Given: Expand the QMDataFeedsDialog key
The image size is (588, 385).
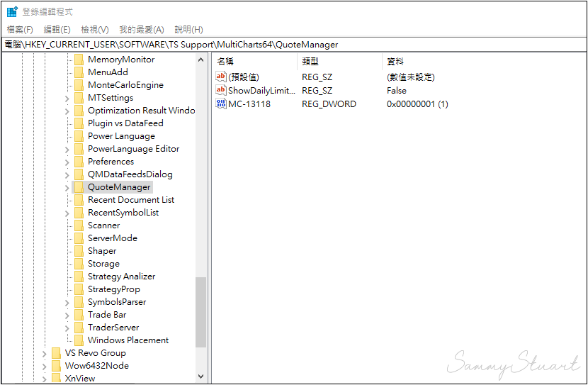Looking at the screenshot, I should coord(67,175).
